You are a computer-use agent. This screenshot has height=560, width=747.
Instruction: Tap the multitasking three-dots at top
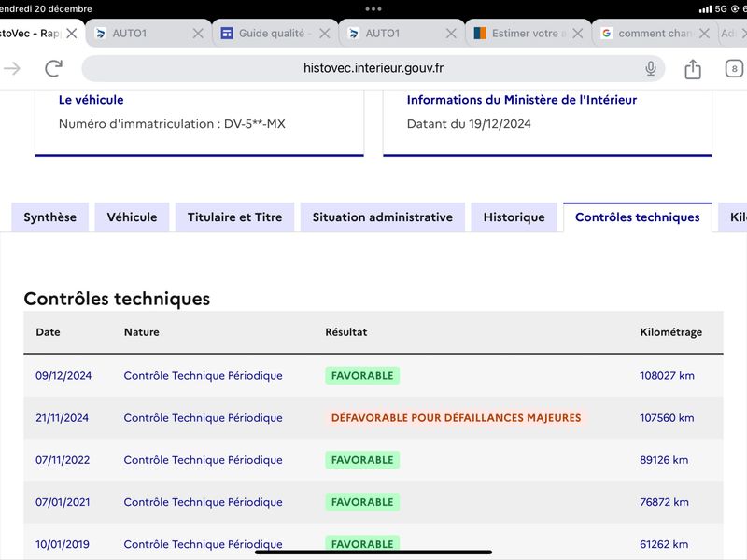(x=373, y=9)
